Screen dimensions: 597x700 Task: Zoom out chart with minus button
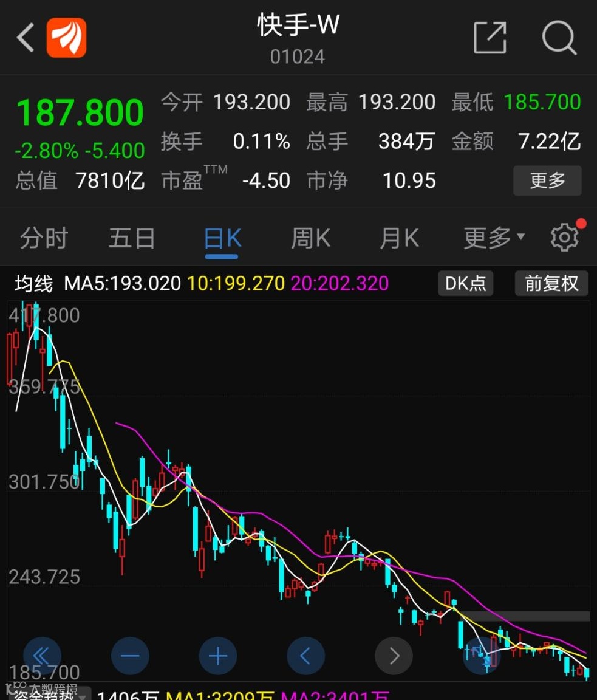[130, 656]
